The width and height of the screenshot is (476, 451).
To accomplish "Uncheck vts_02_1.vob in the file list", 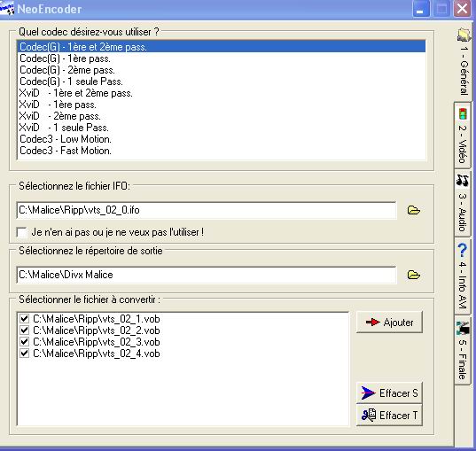I will point(24,319).
